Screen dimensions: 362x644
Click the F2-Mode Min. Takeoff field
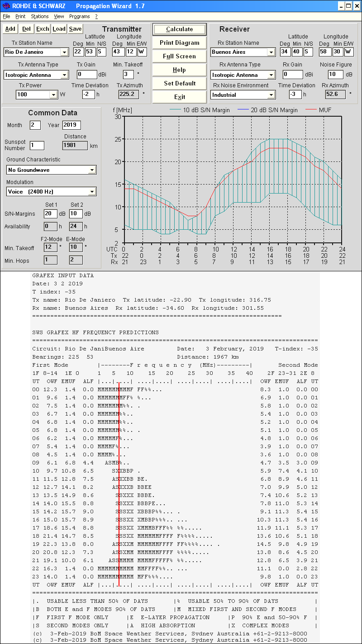click(x=50, y=247)
